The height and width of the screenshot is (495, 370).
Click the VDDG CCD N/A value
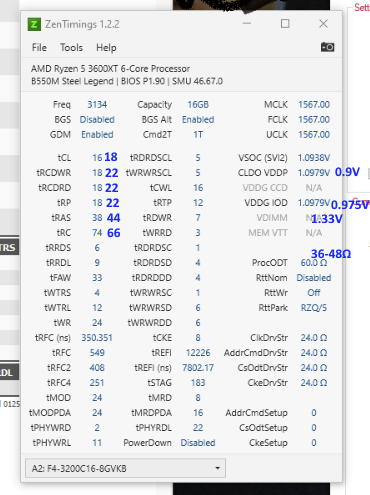[314, 188]
